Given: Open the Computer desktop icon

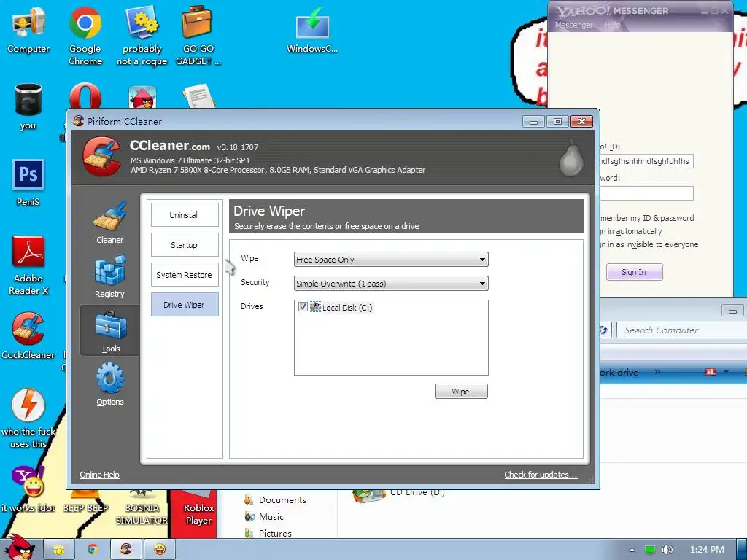Looking at the screenshot, I should (x=28, y=29).
